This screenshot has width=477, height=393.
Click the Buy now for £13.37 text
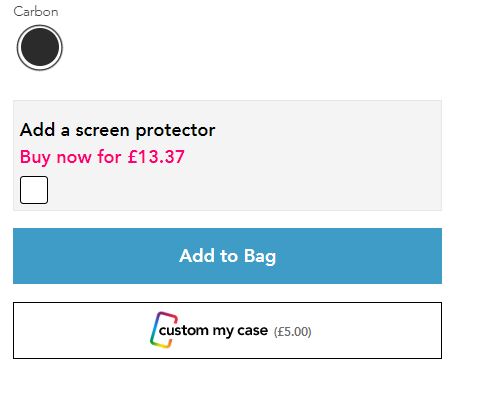[x=102, y=157]
